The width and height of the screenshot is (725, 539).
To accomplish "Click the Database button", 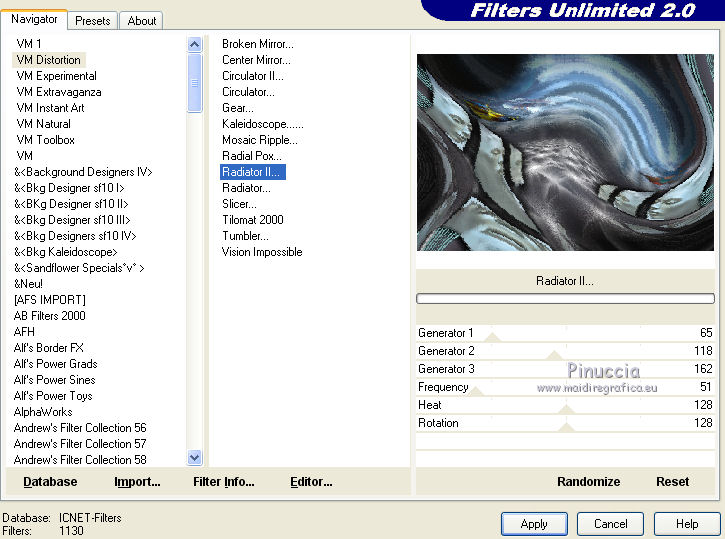I will click(50, 482).
